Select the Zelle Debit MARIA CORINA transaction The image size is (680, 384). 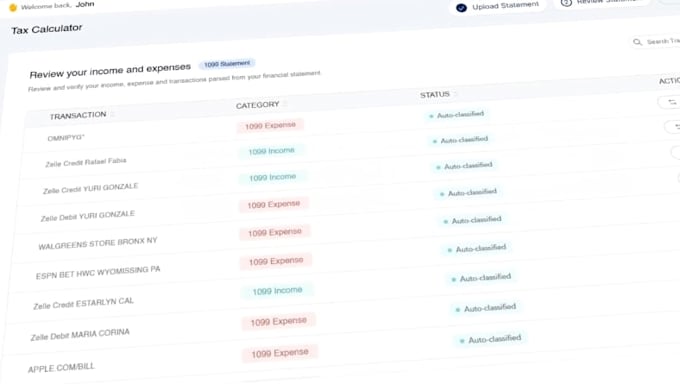80,335
